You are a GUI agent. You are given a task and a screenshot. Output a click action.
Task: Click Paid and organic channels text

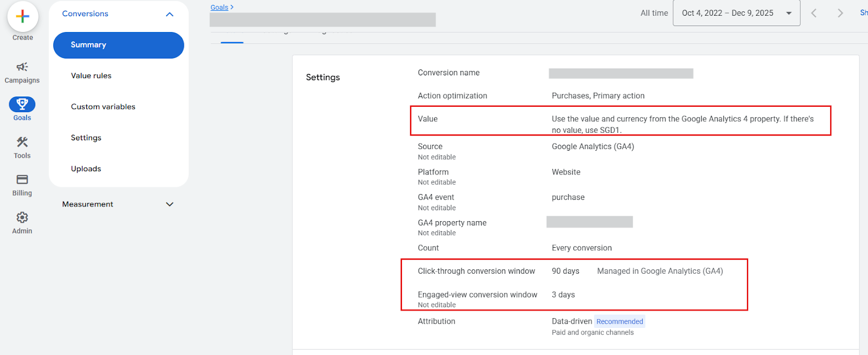(x=592, y=333)
